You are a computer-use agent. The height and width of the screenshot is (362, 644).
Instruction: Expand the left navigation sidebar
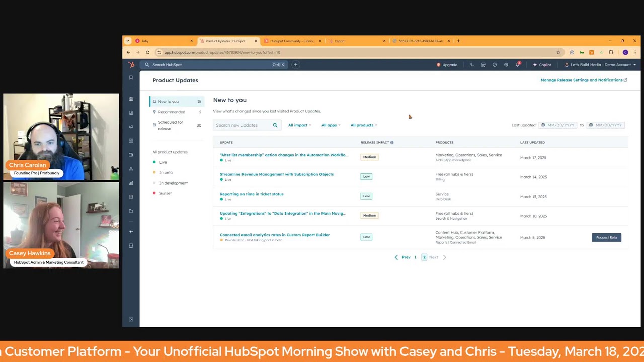(x=131, y=320)
